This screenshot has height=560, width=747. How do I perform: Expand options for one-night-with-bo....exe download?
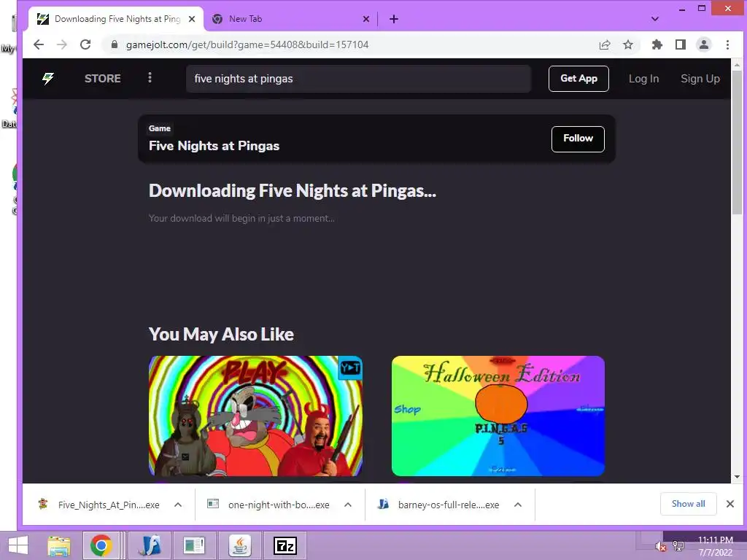[x=348, y=505]
